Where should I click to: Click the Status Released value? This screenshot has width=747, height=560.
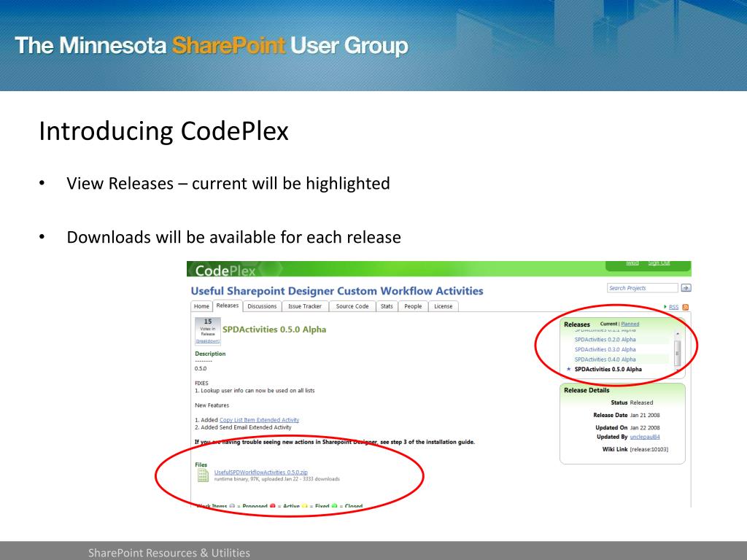pos(641,402)
